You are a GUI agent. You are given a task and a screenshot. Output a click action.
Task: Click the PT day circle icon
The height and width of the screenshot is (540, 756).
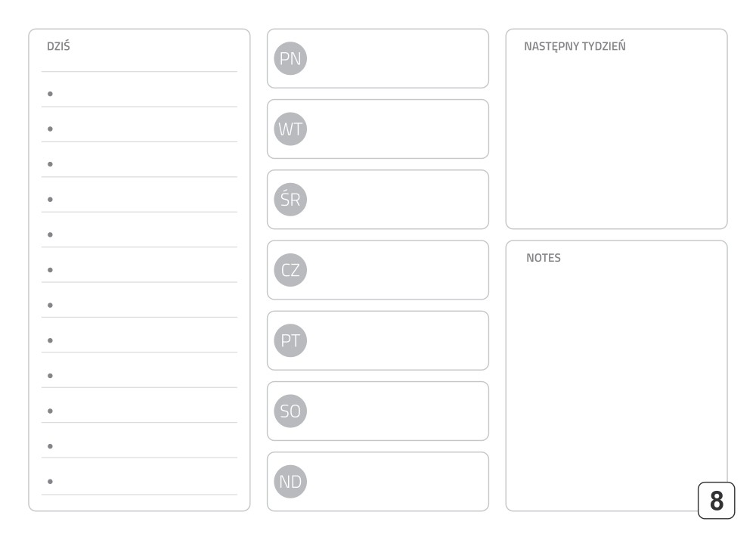pyautogui.click(x=290, y=340)
